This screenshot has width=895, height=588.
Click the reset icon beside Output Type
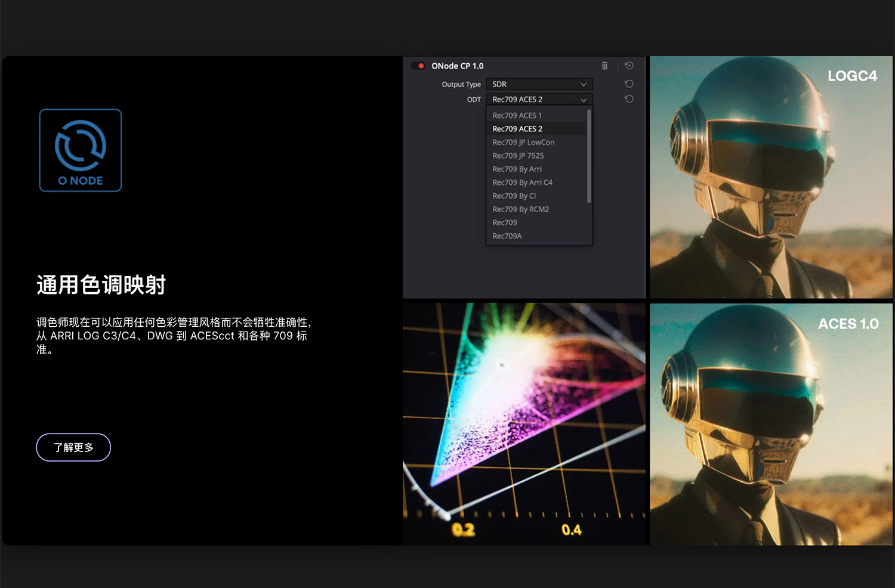[628, 83]
